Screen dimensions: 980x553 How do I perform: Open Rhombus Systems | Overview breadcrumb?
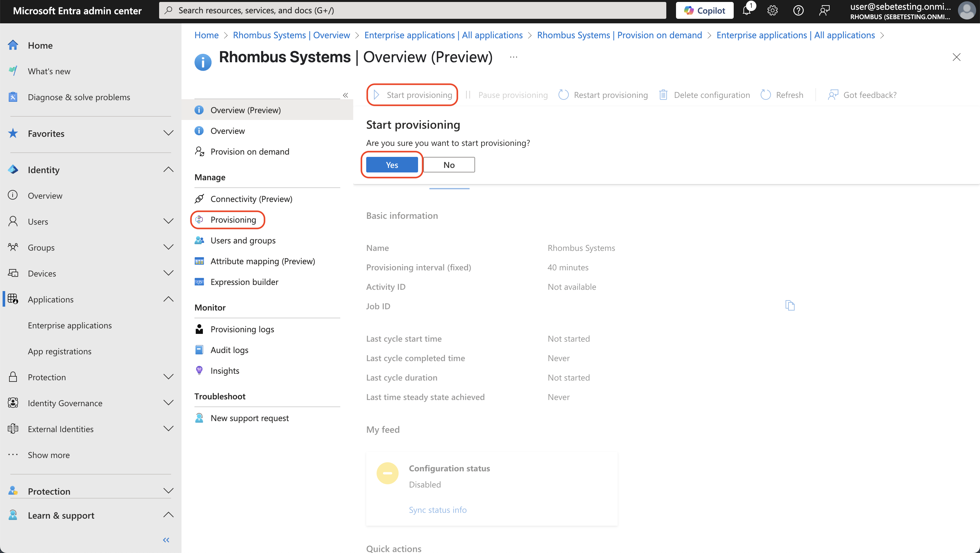[291, 35]
